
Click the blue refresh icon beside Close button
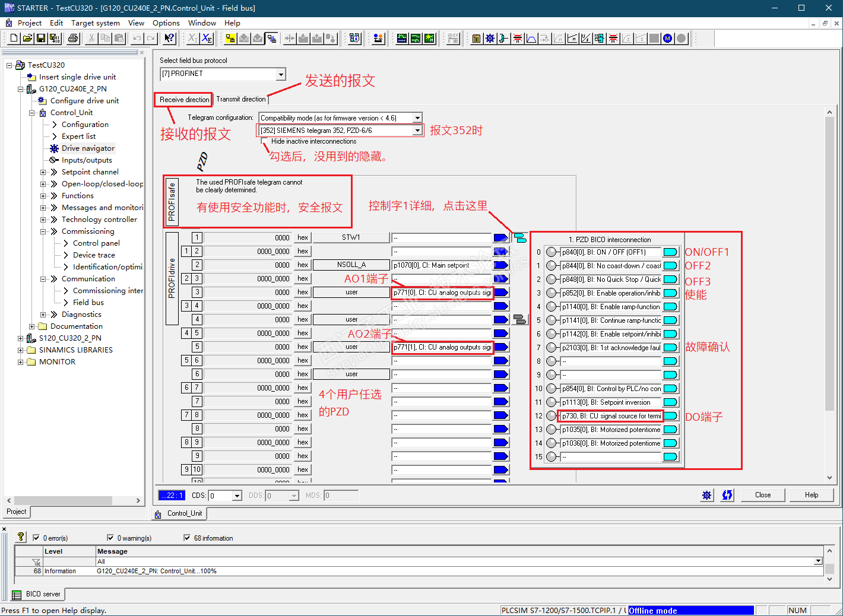tap(727, 495)
